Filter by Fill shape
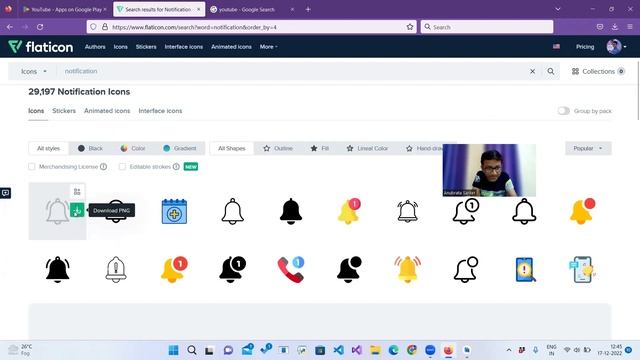This screenshot has height=360, width=640. coord(320,148)
